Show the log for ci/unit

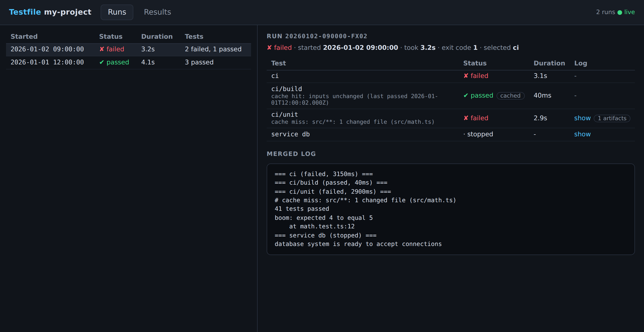tap(582, 118)
